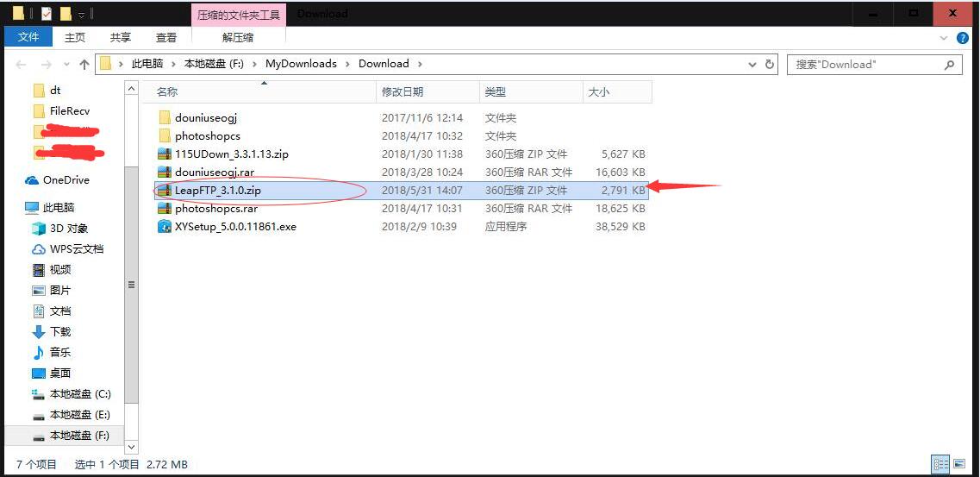980x477 pixels.
Task: Open 本地磁盘 (F:) in navigation pane
Action: (x=80, y=435)
